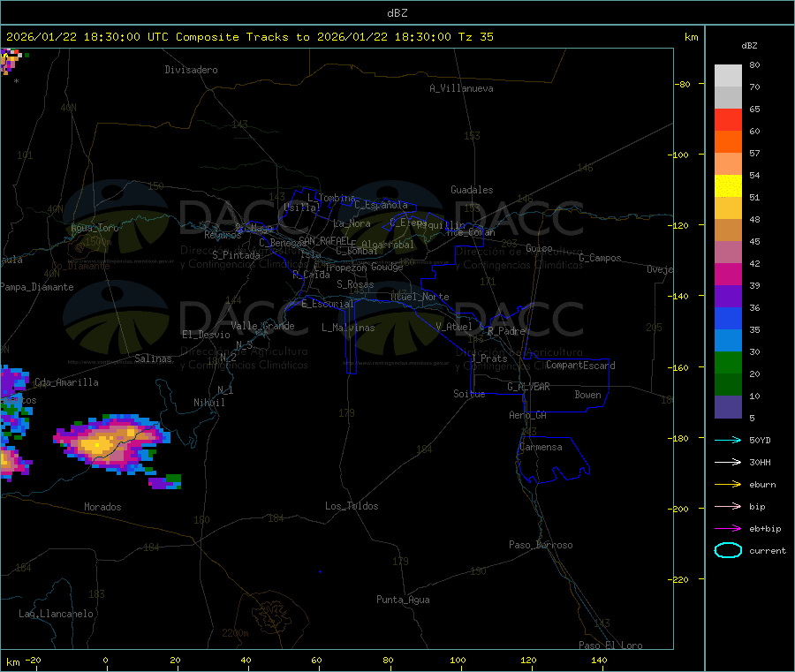
Task: Click the Paso_El_Loro map label
Action: [610, 646]
